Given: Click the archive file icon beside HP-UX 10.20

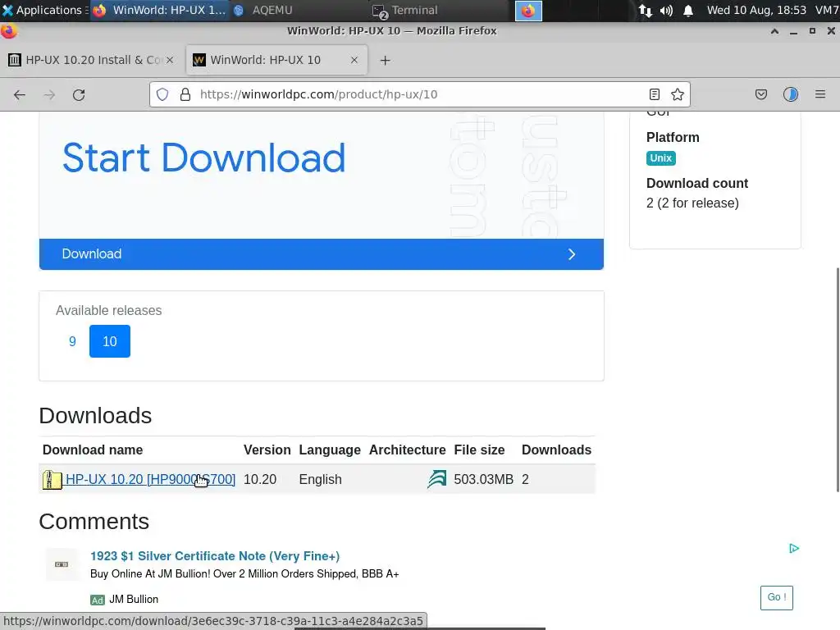Looking at the screenshot, I should coord(52,479).
